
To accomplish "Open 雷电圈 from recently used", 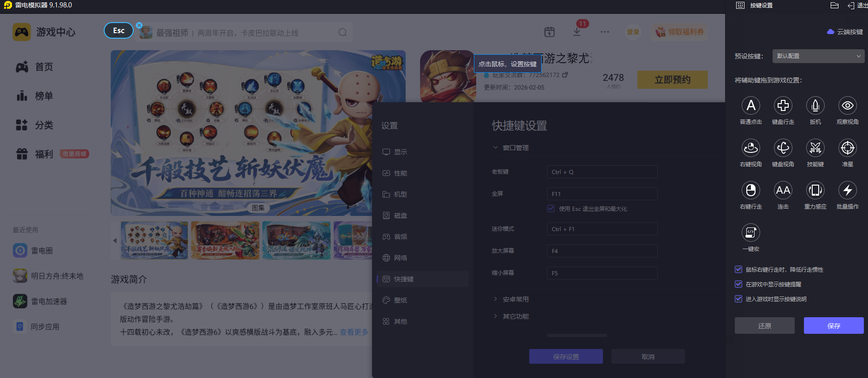I will pyautogui.click(x=33, y=250).
